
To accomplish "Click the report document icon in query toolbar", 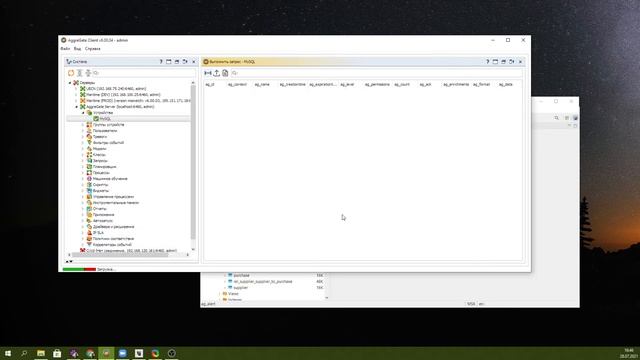I will (x=225, y=73).
